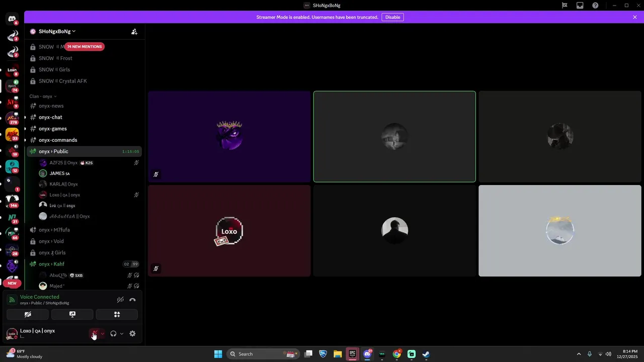
Task: Select locked onyx › Void channel
Action: click(84, 241)
